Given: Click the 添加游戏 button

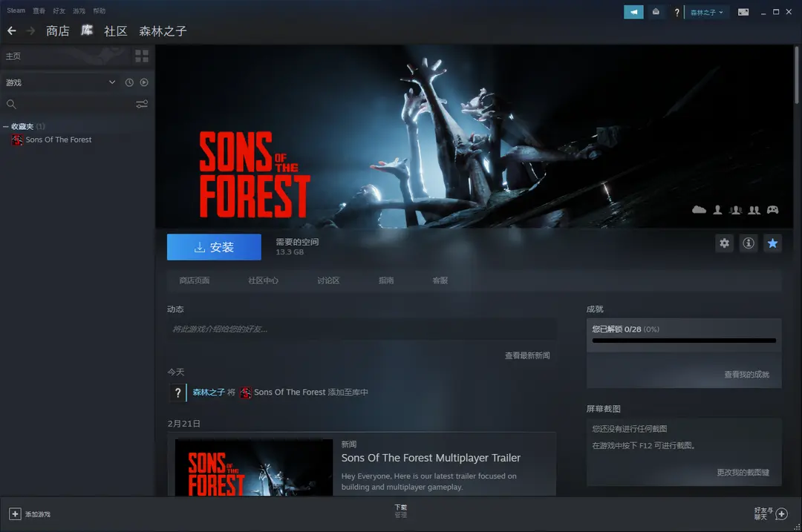Looking at the screenshot, I should click(30, 514).
